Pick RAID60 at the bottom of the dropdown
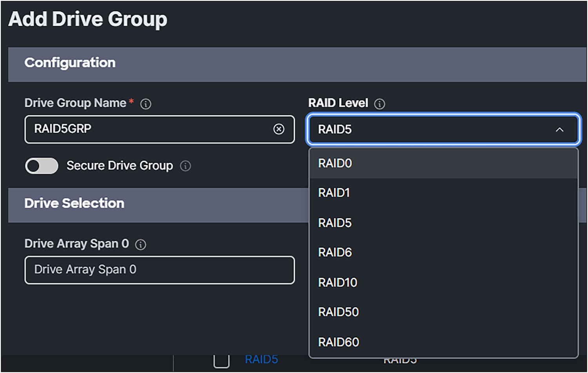This screenshot has height=373, width=588. tap(338, 342)
